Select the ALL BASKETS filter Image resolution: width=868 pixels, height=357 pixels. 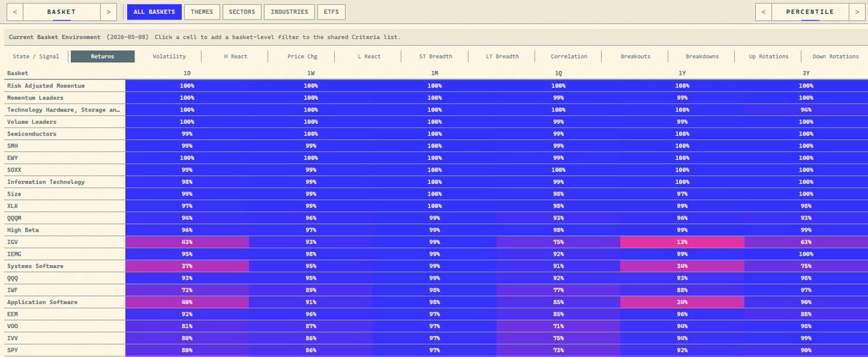(x=153, y=12)
